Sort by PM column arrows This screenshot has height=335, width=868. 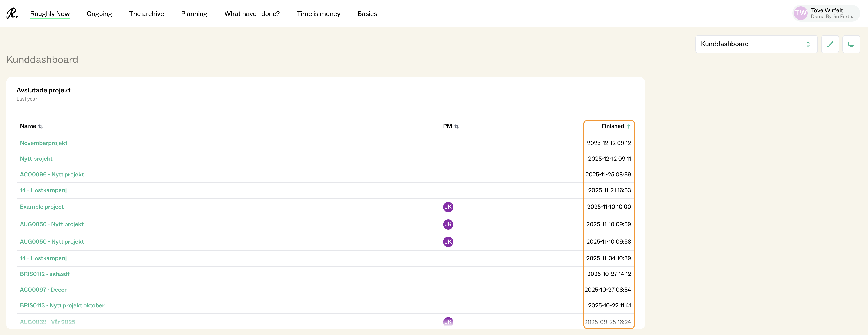coord(457,127)
